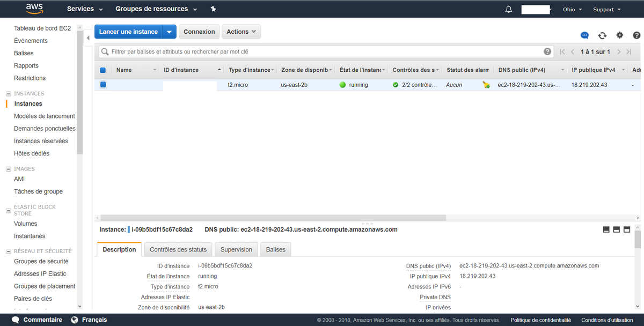
Task: Open the notifications bell icon
Action: click(x=509, y=9)
